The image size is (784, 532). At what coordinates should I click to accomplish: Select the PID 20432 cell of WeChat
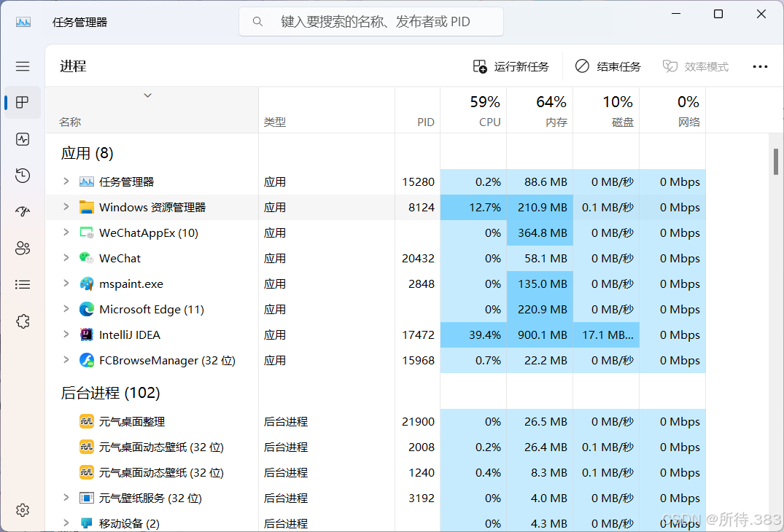pyautogui.click(x=418, y=258)
